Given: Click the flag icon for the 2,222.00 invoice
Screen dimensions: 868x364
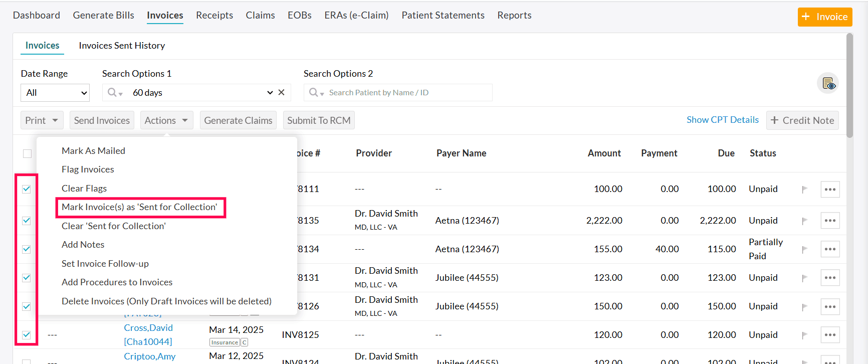Looking at the screenshot, I should pos(804,221).
